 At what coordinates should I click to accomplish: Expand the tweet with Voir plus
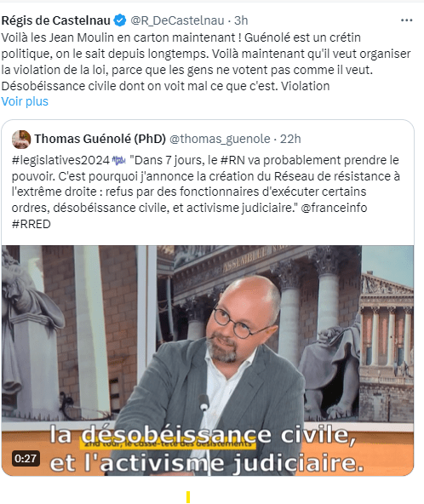[x=25, y=101]
